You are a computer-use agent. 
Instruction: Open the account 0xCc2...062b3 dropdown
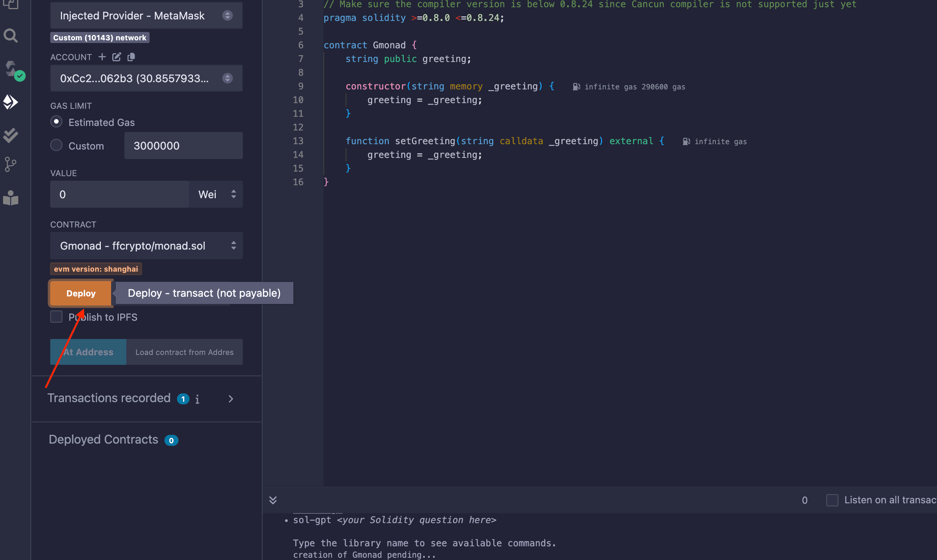(x=147, y=78)
